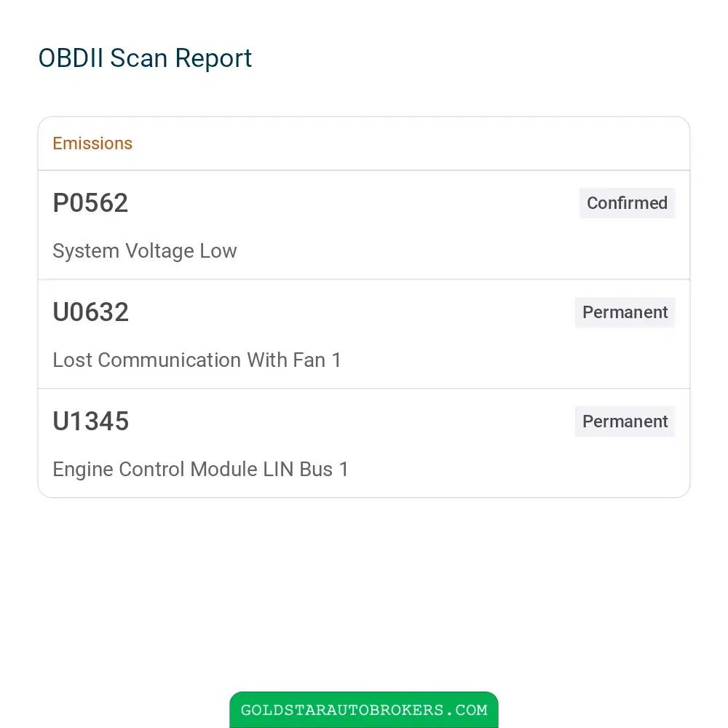Read the System Voltage Low description

click(145, 250)
